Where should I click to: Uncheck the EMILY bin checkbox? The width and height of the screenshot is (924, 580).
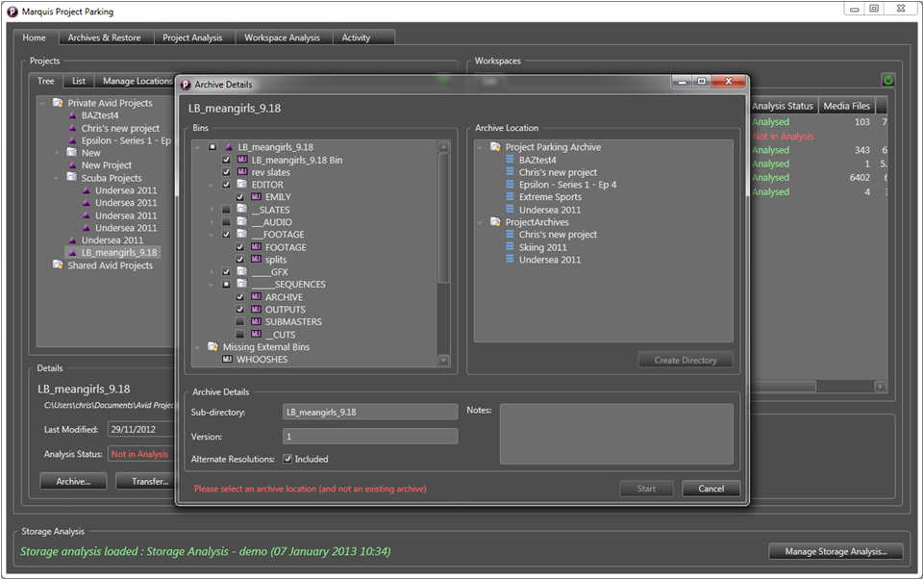239,197
